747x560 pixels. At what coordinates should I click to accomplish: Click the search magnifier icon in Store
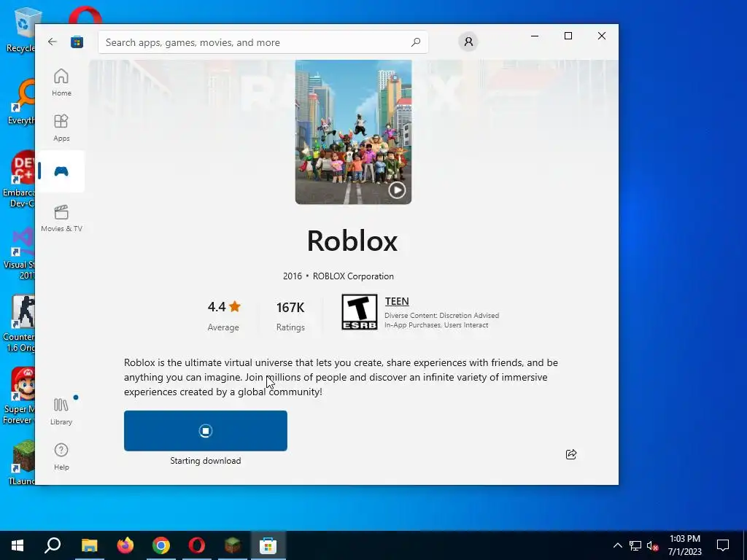415,42
